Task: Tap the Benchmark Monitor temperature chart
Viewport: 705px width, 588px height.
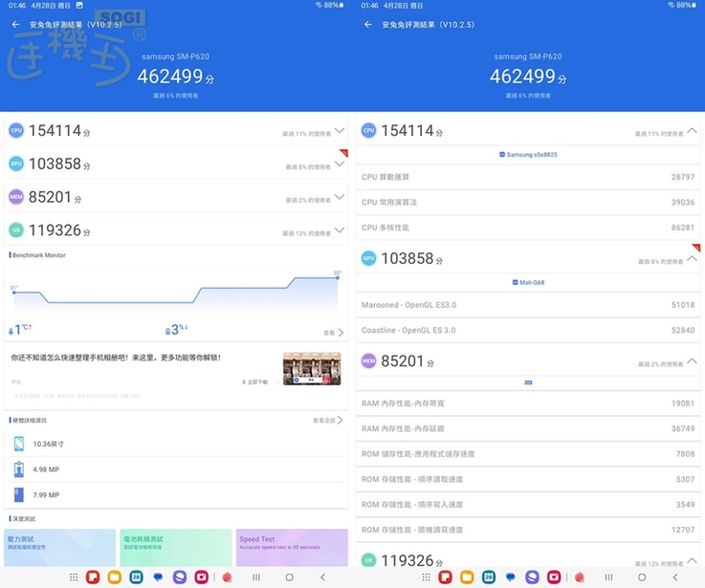Action: 176,293
